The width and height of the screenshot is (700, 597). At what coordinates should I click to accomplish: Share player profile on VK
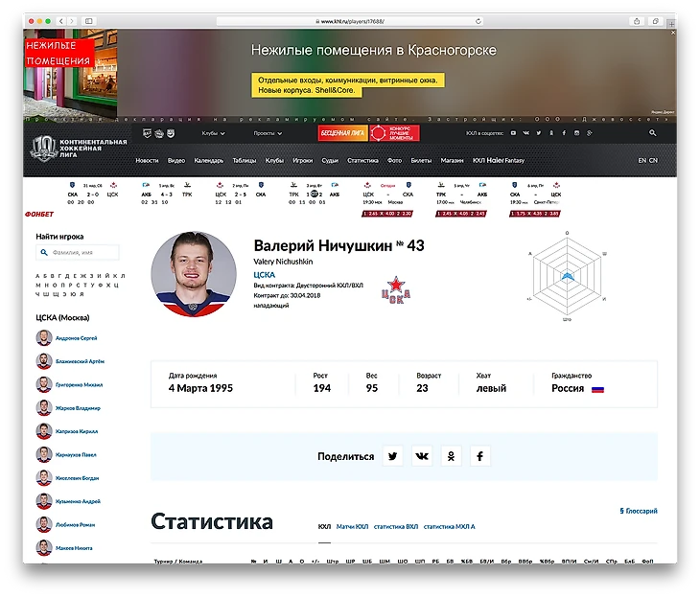click(x=422, y=456)
